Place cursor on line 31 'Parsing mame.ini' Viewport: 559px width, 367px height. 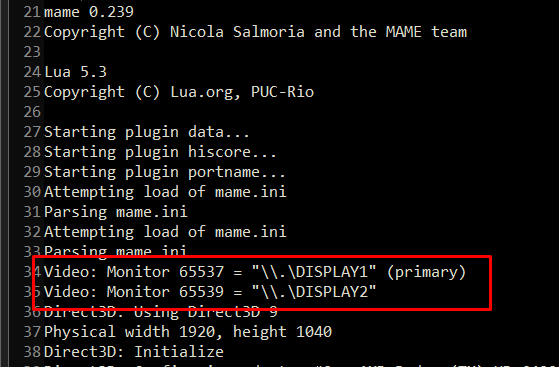[116, 212]
